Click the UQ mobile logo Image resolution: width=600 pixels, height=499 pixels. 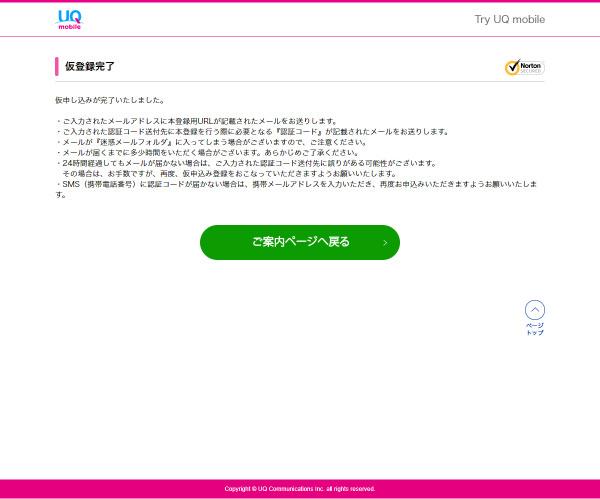point(69,20)
